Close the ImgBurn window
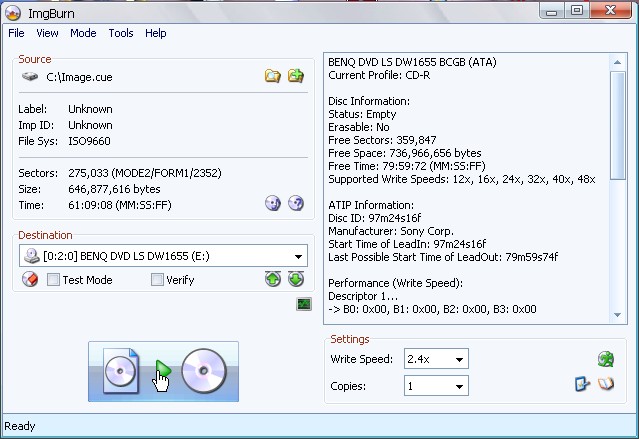This screenshot has height=439, width=639. coord(610,11)
